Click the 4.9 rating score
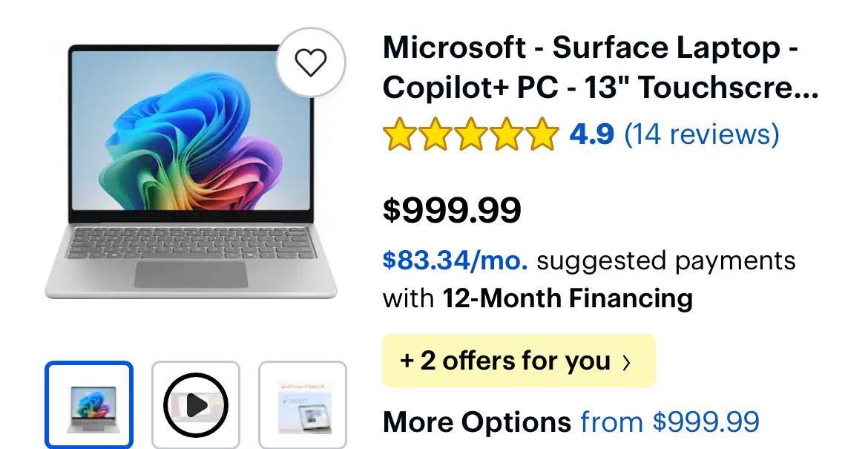Image resolution: width=868 pixels, height=449 pixels. [x=591, y=134]
